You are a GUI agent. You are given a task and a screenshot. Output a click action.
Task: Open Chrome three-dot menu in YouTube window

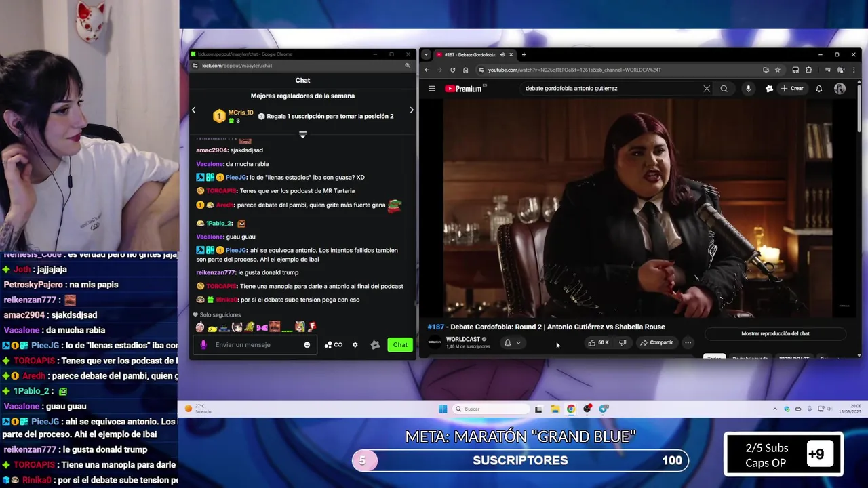click(853, 70)
